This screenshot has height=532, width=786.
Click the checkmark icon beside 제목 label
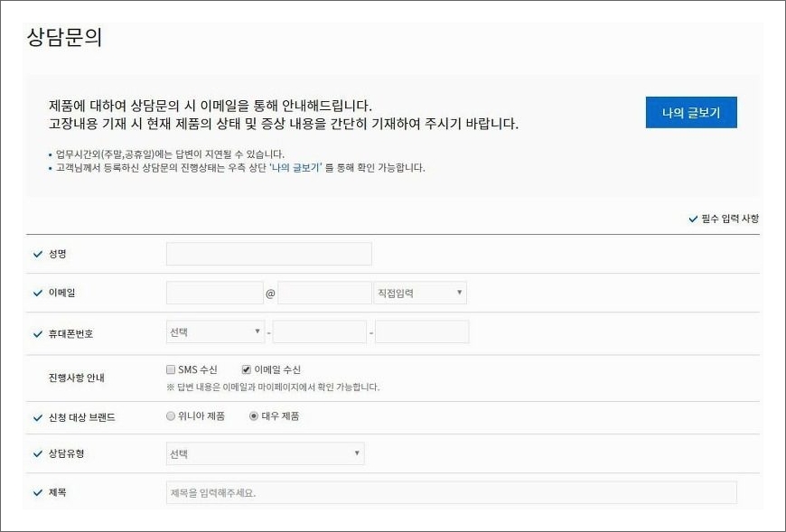(x=37, y=492)
